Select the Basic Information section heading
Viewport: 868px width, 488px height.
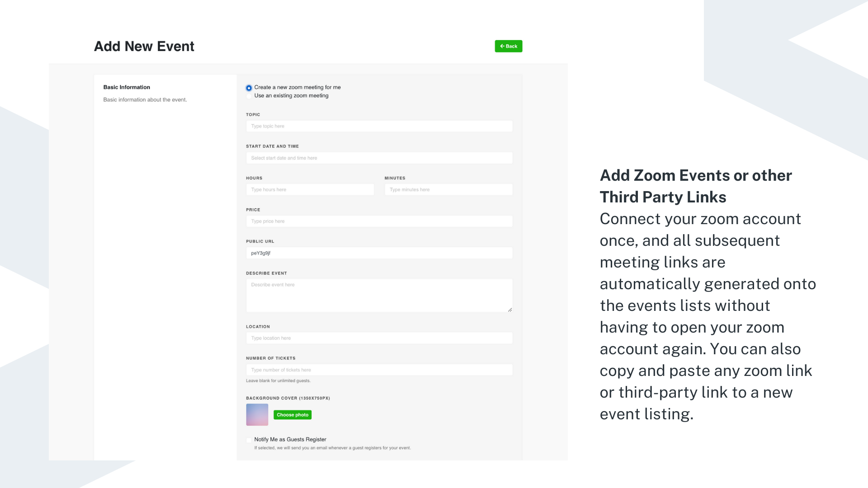tap(126, 87)
